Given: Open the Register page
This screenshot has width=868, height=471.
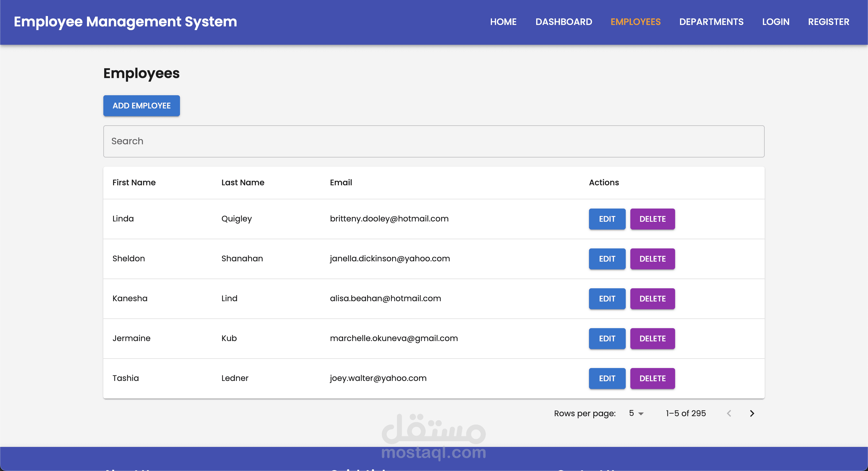Looking at the screenshot, I should tap(829, 22).
